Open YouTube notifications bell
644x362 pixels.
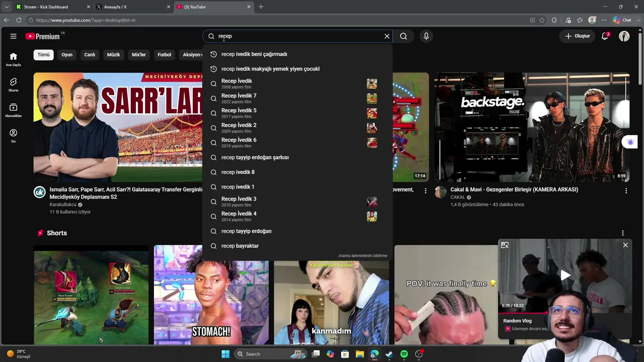tap(605, 36)
